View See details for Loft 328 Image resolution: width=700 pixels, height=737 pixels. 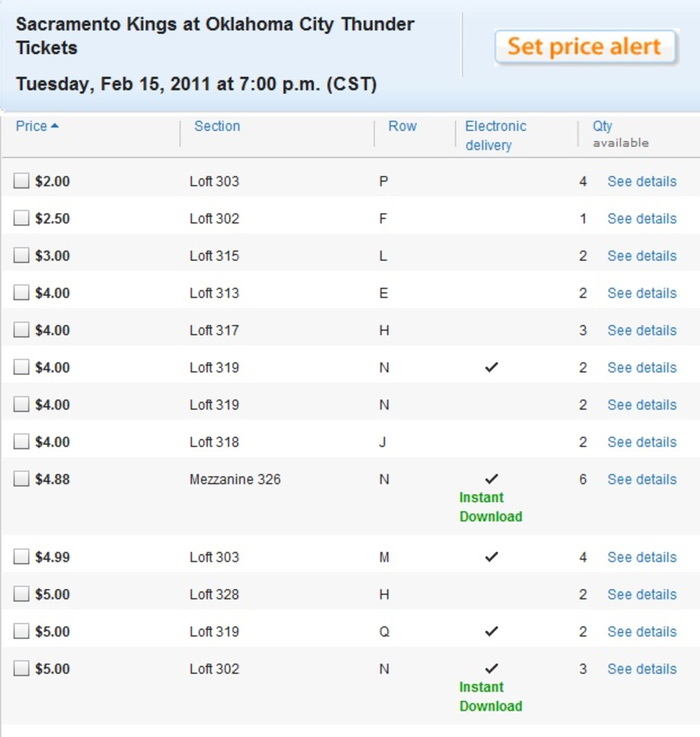click(642, 595)
